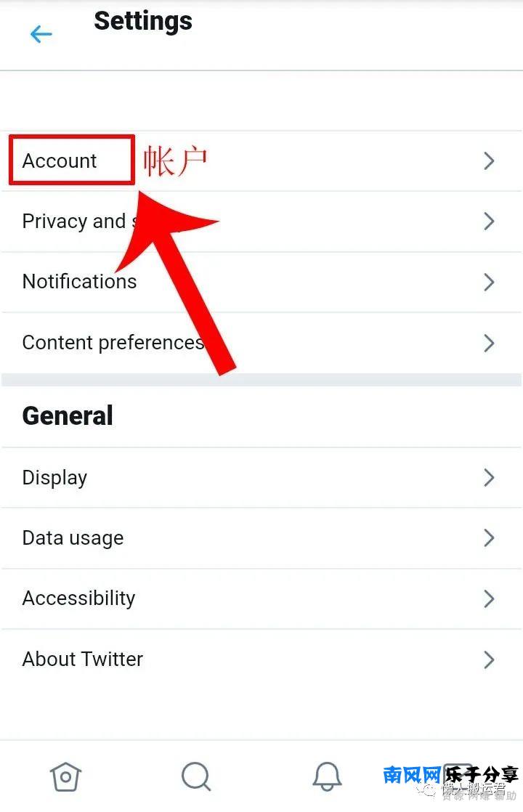This screenshot has height=812, width=523.
Task: Open Display settings
Action: click(261, 477)
